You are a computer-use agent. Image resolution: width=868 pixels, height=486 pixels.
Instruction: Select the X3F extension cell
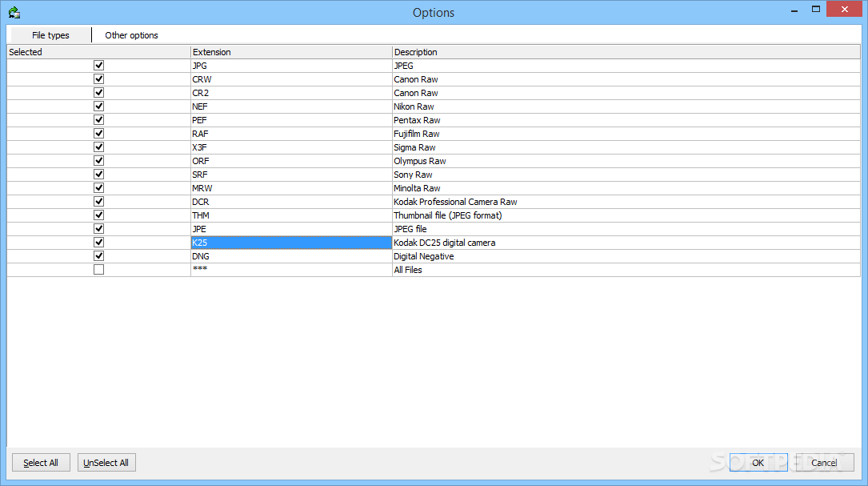(x=291, y=147)
